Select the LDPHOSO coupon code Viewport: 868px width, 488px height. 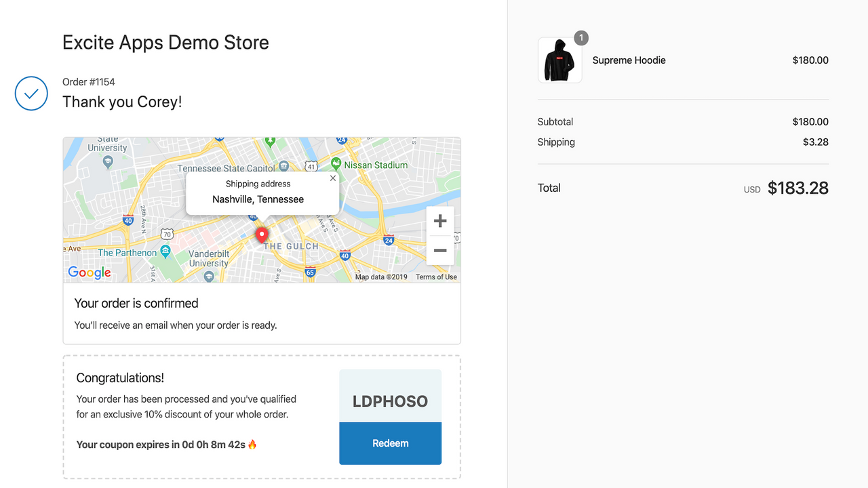pos(390,401)
